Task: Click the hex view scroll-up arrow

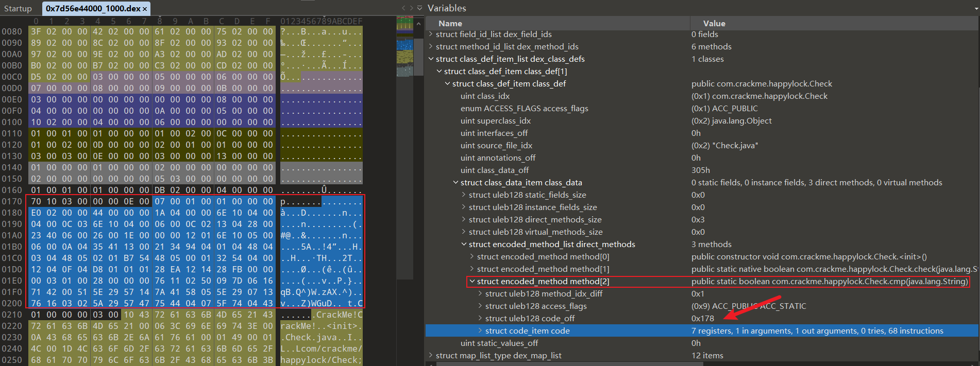Action: [x=418, y=23]
